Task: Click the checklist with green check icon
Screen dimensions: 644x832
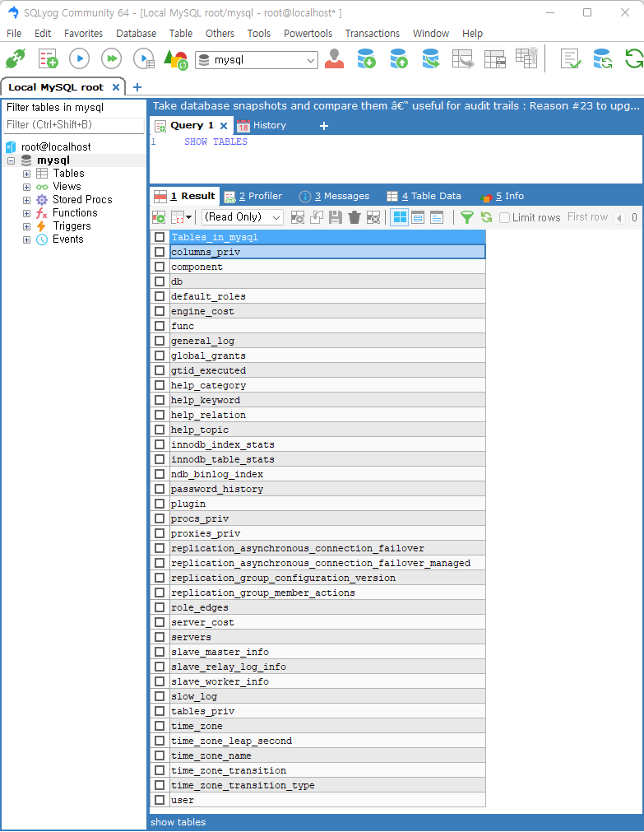Action: (571, 58)
